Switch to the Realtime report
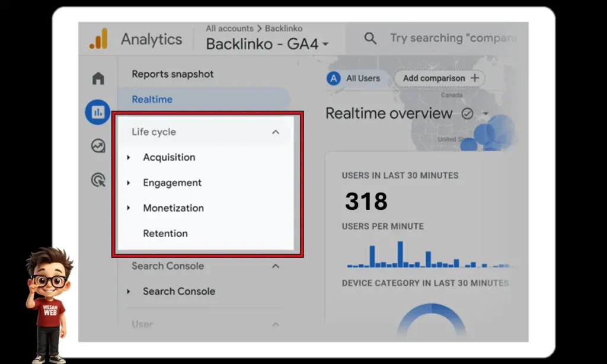 click(152, 99)
